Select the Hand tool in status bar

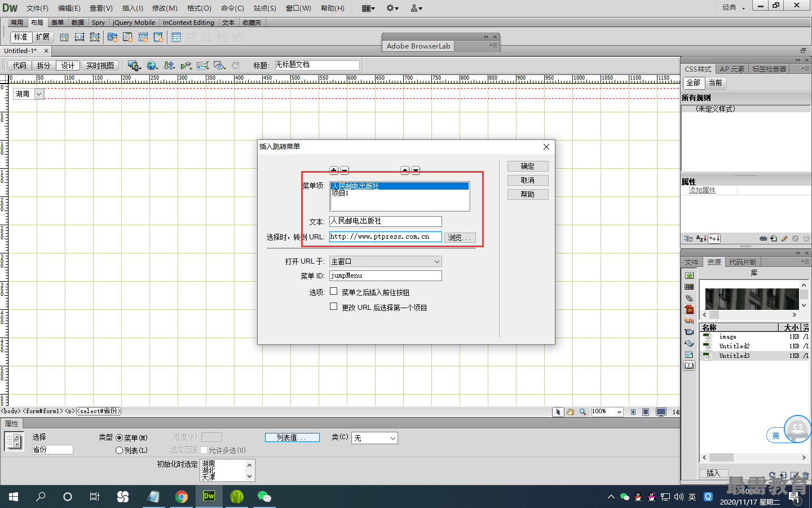[571, 412]
